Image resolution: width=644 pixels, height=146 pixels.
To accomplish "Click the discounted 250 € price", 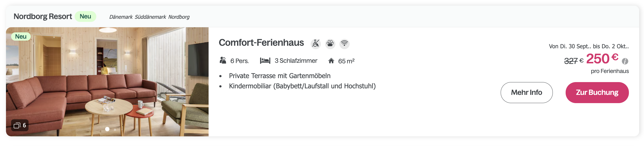I will [x=602, y=59].
